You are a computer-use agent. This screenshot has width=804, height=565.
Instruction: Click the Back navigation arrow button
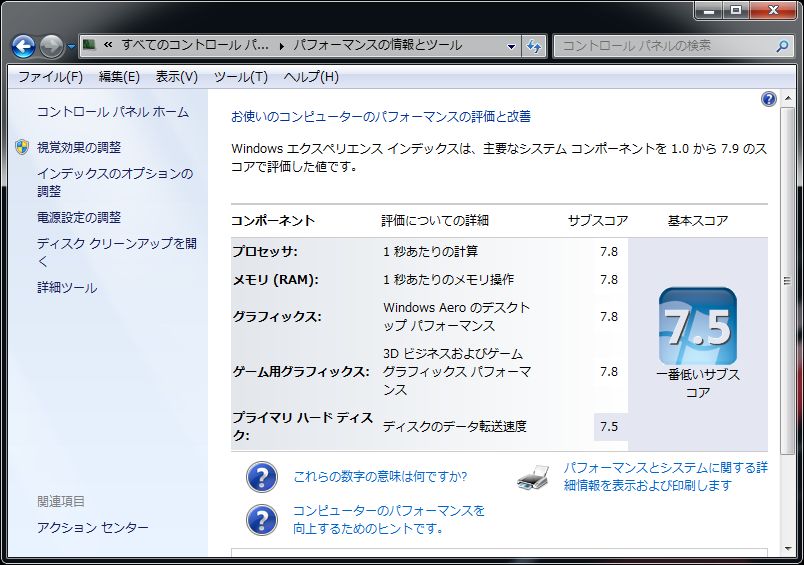pyautogui.click(x=24, y=47)
